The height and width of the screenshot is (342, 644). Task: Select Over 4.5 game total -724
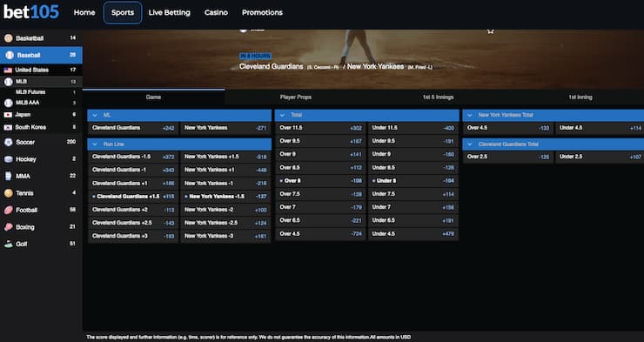321,233
